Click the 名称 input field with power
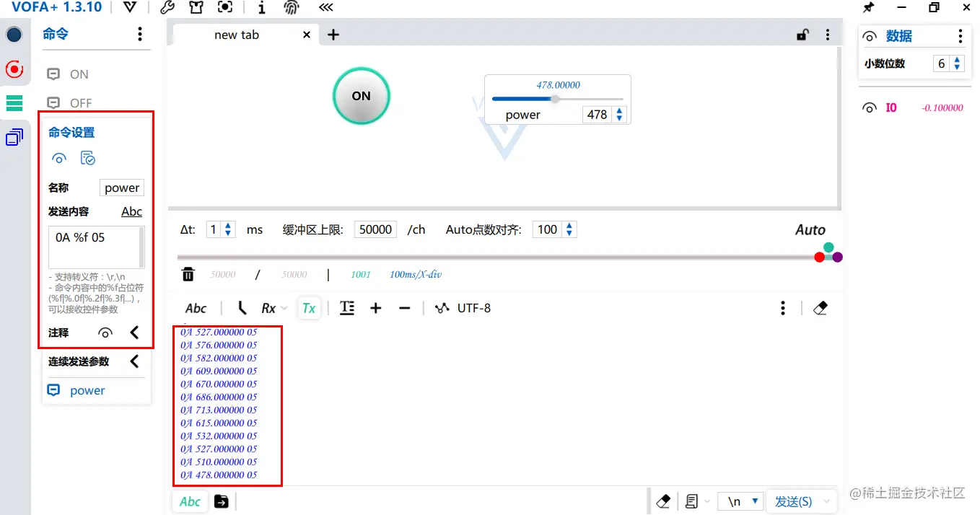The height and width of the screenshot is (515, 980). (122, 188)
